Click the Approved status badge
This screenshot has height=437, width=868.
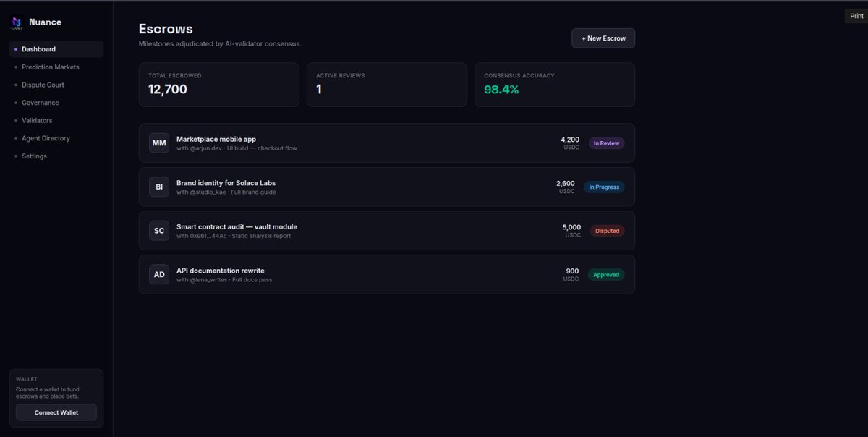tap(606, 275)
